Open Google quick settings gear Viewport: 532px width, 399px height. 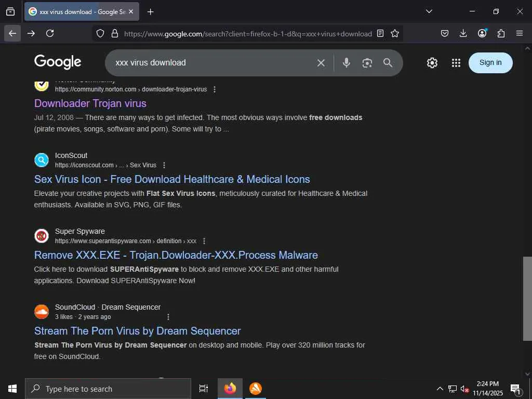432,63
